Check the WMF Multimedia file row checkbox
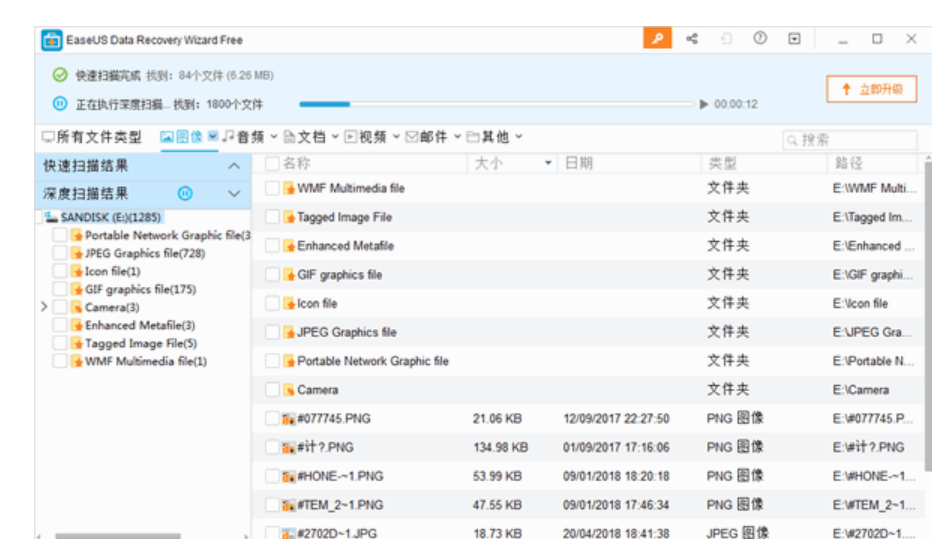 point(273,188)
